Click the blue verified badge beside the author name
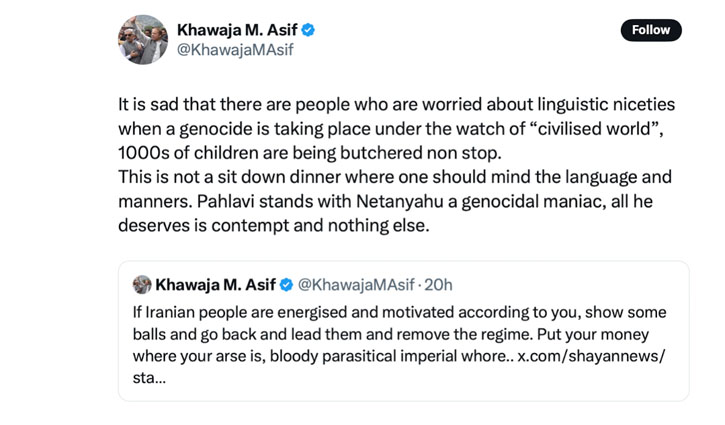The height and width of the screenshot is (425, 725). tap(308, 30)
